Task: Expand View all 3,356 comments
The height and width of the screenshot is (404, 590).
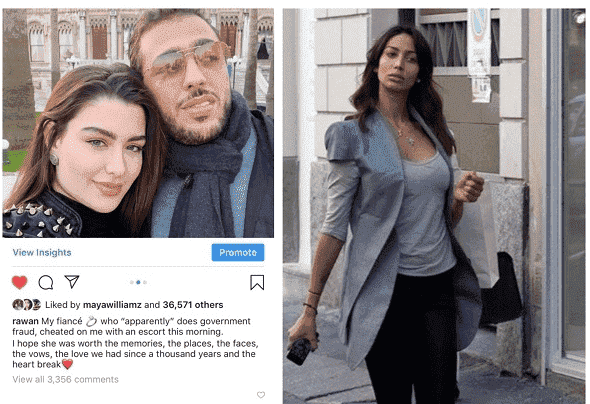Action: pyautogui.click(x=65, y=379)
